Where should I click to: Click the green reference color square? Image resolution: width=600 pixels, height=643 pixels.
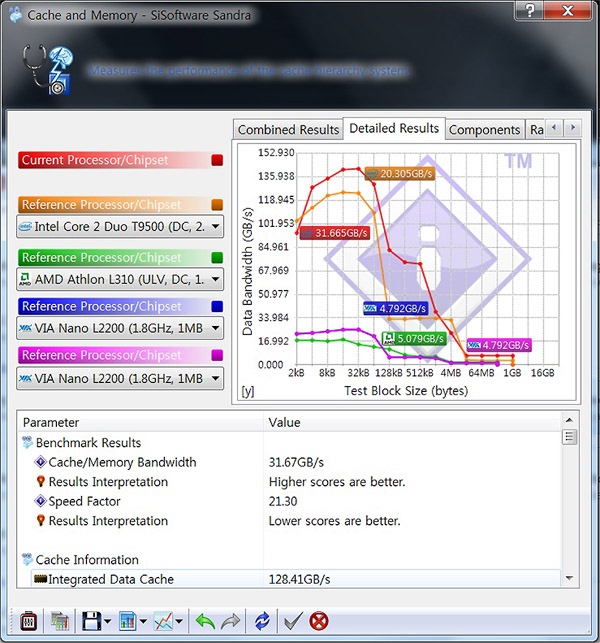[x=217, y=258]
